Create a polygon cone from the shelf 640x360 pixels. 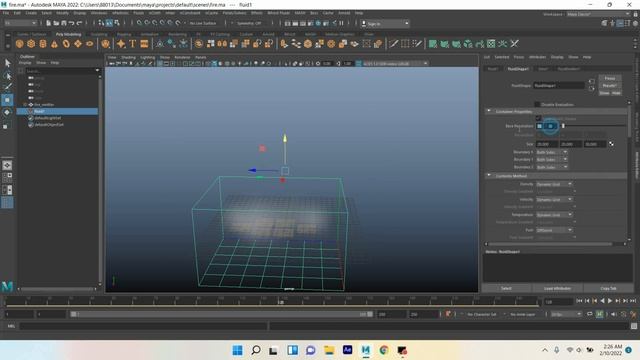tap(54, 44)
